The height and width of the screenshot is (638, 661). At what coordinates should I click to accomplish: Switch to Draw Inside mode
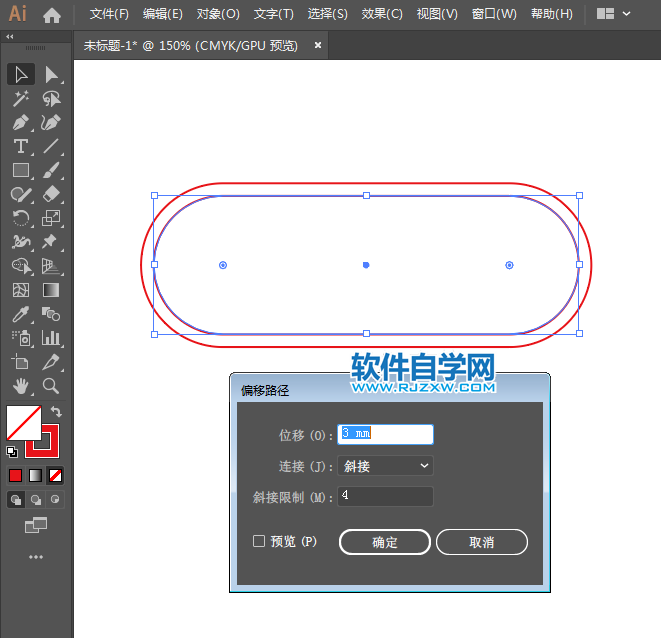[55, 500]
